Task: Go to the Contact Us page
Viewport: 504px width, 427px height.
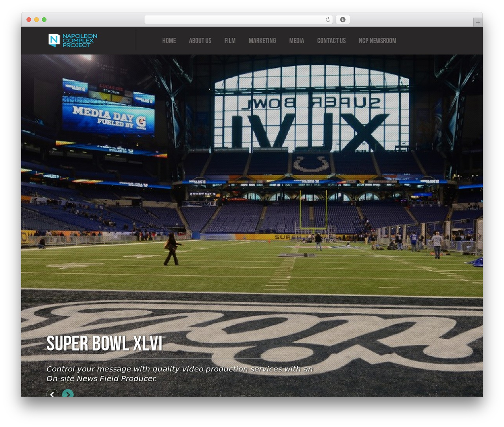Action: click(332, 41)
